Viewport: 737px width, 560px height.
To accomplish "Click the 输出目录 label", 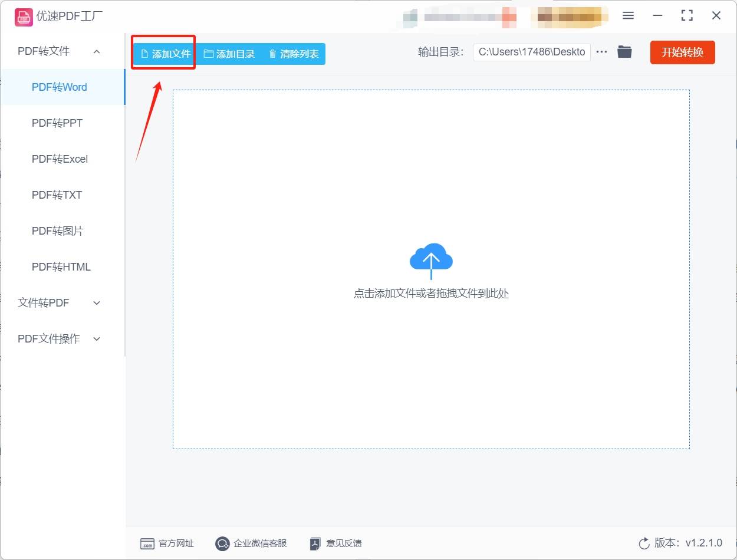I will 441,52.
